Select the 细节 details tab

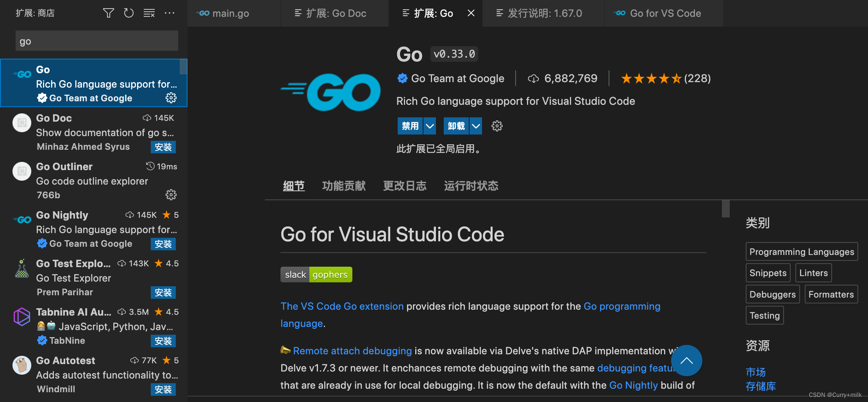[294, 186]
